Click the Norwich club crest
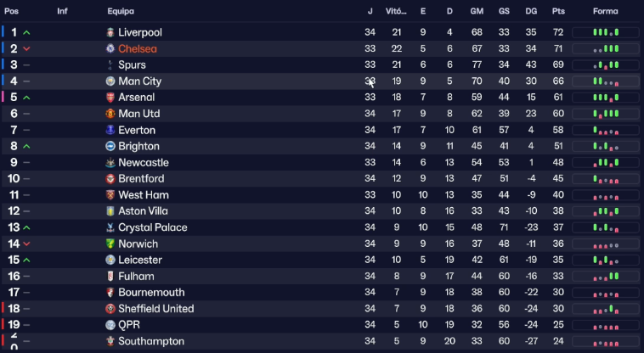This screenshot has width=644, height=353. (x=110, y=244)
